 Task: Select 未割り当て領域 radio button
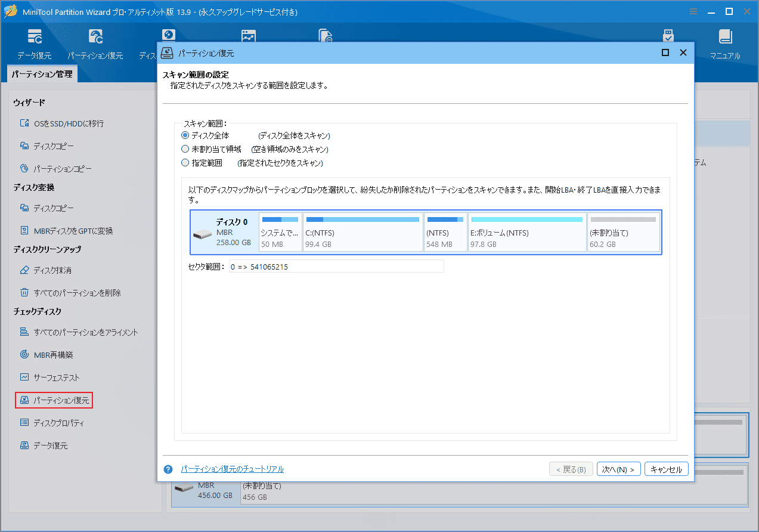[x=185, y=149]
